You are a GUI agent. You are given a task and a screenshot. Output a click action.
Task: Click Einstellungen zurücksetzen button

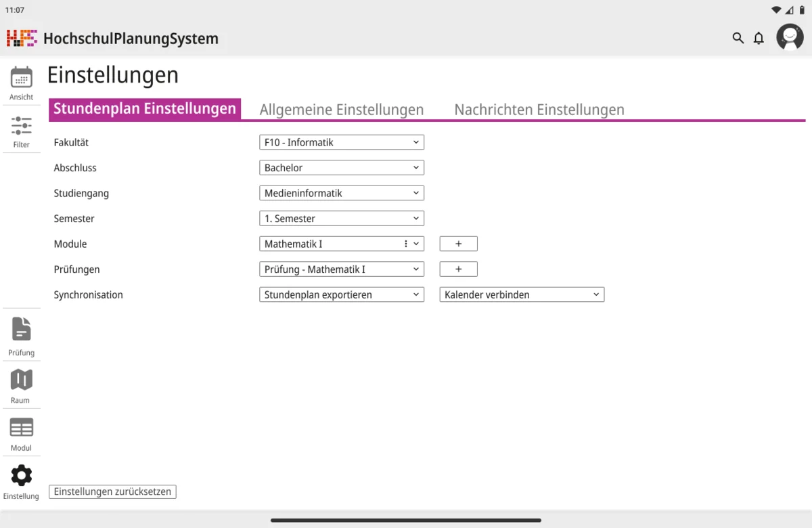[x=112, y=491]
